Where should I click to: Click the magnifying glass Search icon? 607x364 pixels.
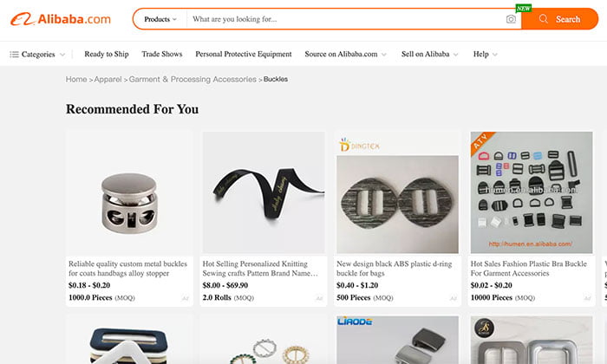(x=543, y=19)
